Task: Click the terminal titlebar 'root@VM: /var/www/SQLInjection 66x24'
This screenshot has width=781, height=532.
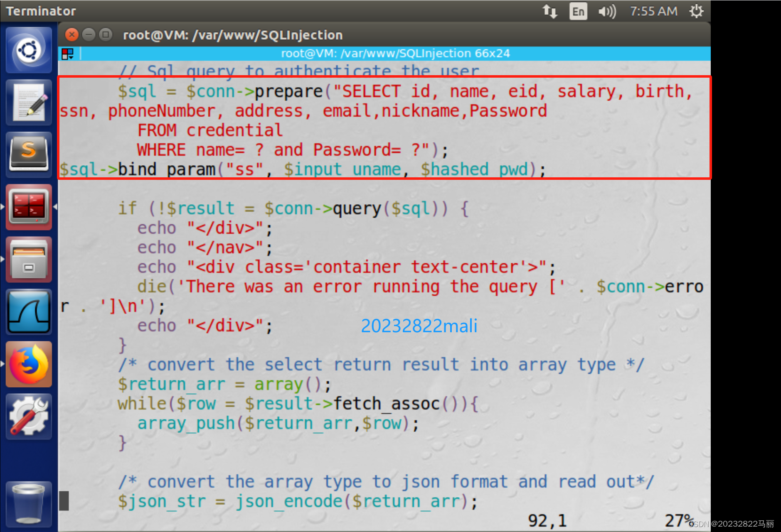Action: (x=395, y=53)
